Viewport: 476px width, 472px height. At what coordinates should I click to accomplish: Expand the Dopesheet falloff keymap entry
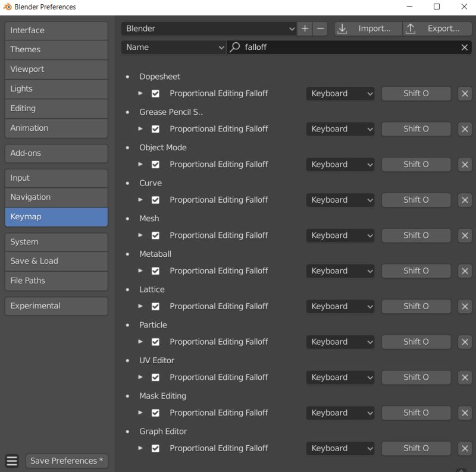click(140, 93)
